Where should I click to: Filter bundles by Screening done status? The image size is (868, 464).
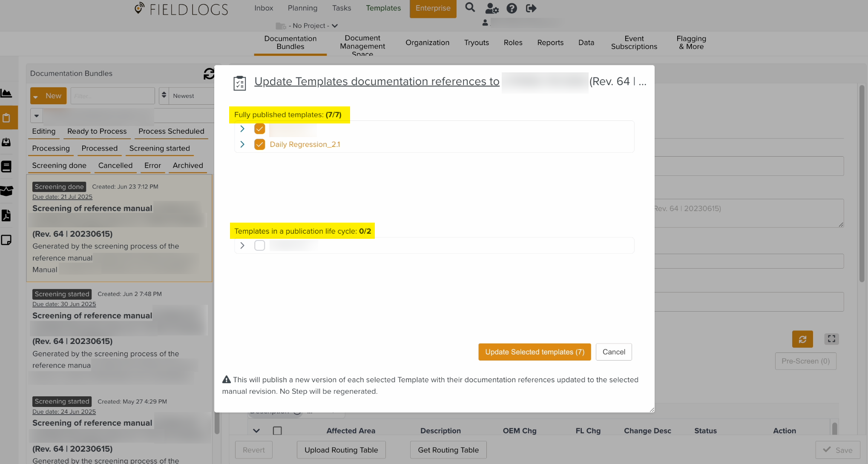click(x=59, y=165)
